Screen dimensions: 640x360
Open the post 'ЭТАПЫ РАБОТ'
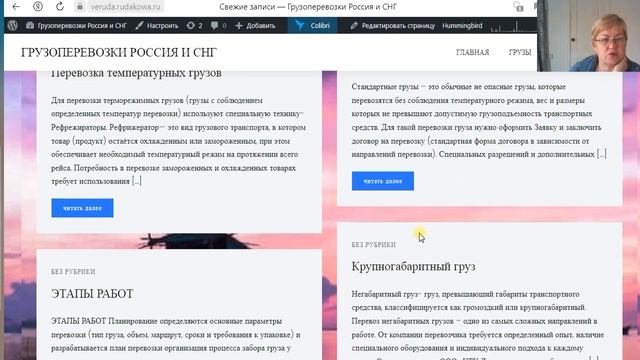[x=92, y=294]
